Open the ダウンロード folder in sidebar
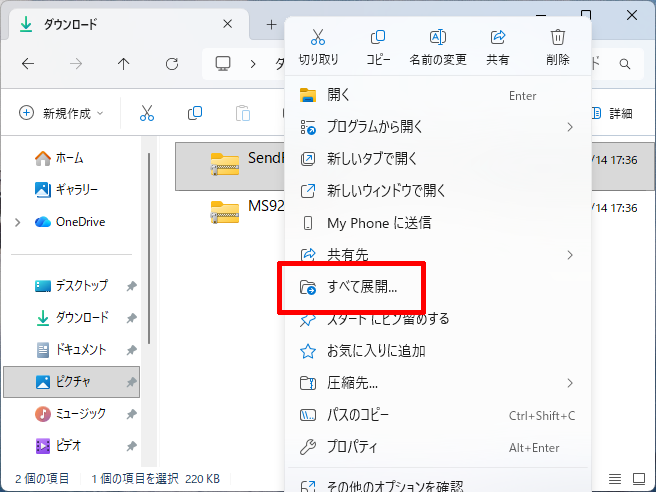This screenshot has height=492, width=656. [82, 318]
